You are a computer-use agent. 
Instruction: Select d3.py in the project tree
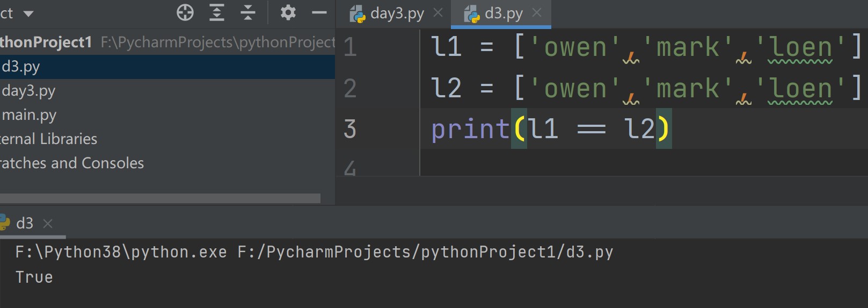[x=21, y=67]
